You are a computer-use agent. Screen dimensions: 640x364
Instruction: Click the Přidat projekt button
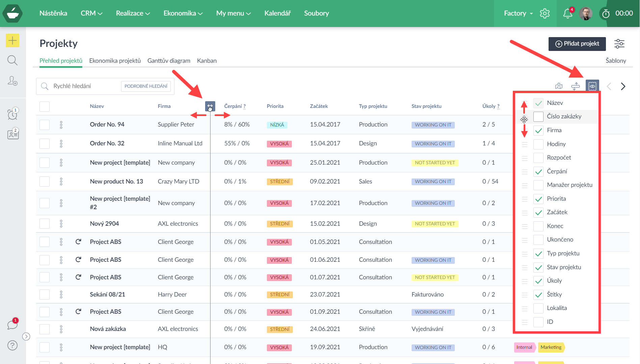click(577, 44)
